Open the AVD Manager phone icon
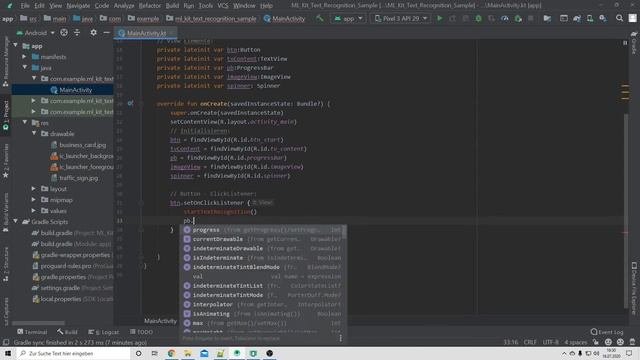The width and height of the screenshot is (640, 360). pyautogui.click(x=590, y=18)
